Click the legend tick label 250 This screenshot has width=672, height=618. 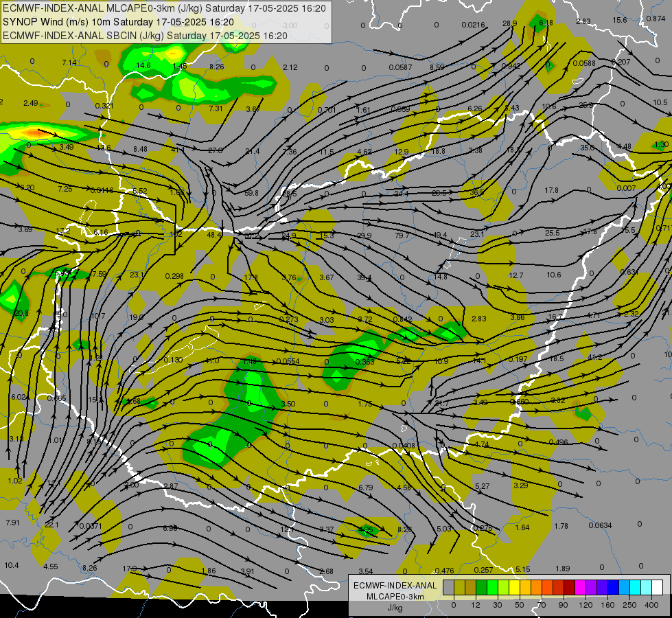point(629,605)
